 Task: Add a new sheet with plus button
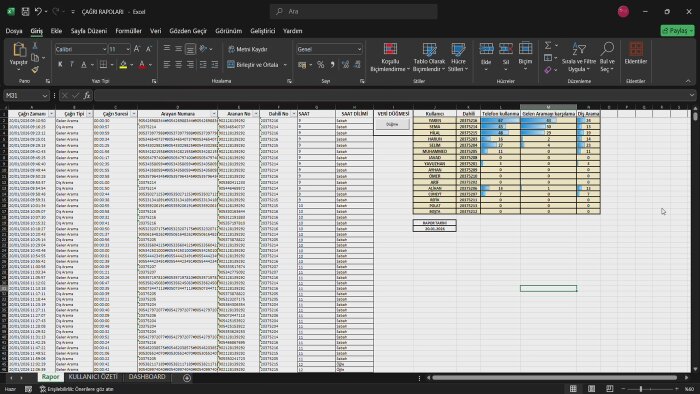click(187, 378)
